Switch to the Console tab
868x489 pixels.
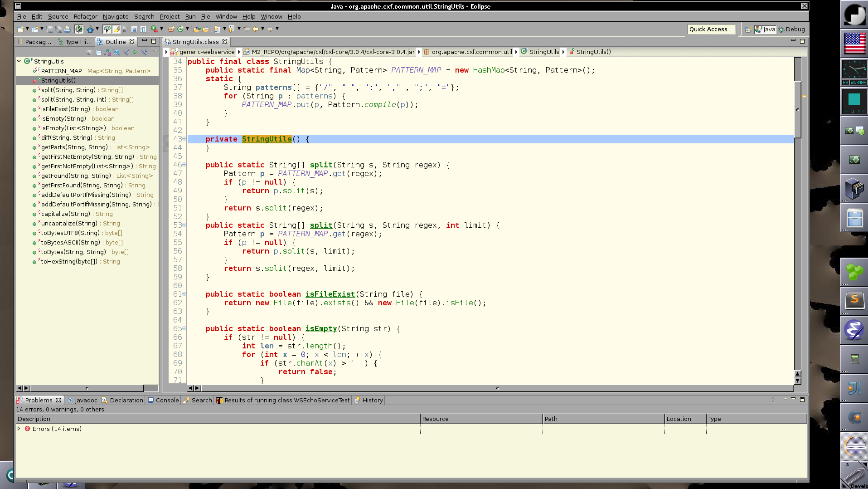[163, 400]
